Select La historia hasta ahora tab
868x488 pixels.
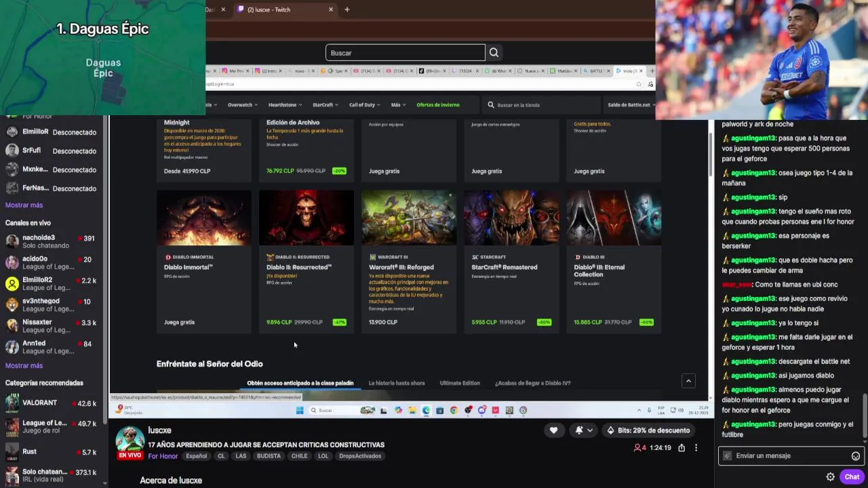pyautogui.click(x=396, y=383)
